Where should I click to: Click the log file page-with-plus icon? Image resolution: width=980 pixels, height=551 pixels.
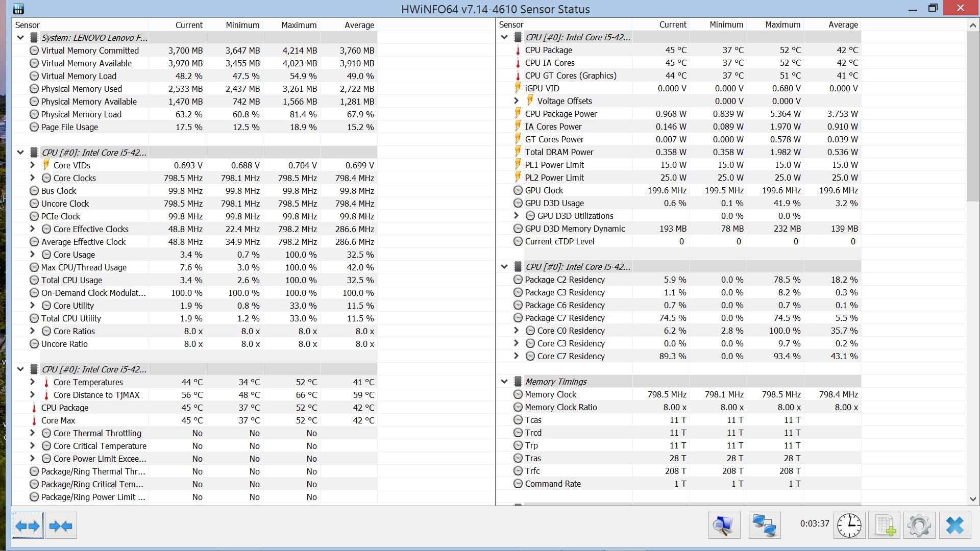885,525
